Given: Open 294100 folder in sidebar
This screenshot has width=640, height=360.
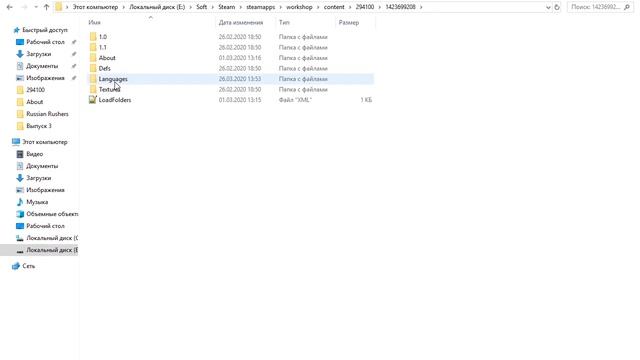Looking at the screenshot, I should (36, 90).
